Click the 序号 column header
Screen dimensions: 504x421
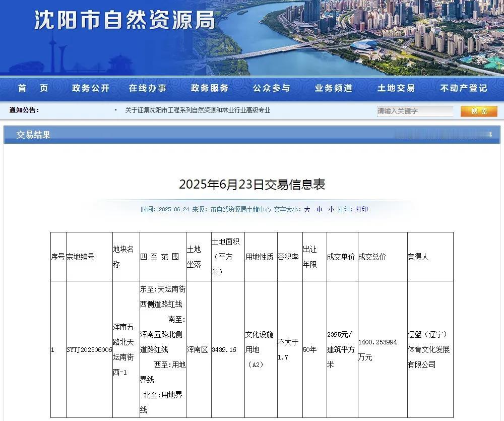pyautogui.click(x=58, y=257)
